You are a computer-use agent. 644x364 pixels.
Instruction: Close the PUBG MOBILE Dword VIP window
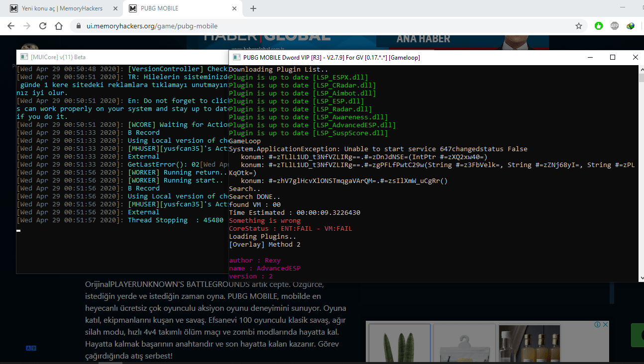click(635, 57)
